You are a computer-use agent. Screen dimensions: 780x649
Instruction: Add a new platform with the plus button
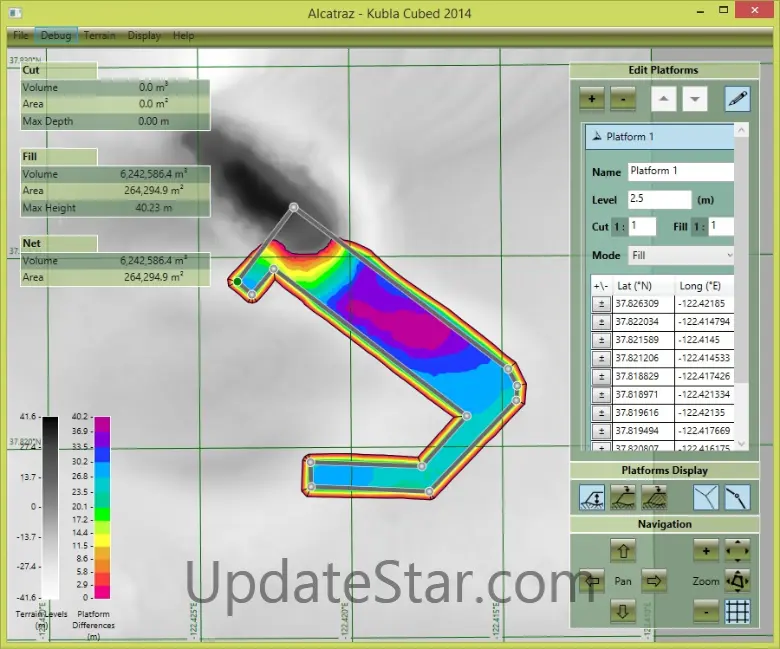coord(591,98)
